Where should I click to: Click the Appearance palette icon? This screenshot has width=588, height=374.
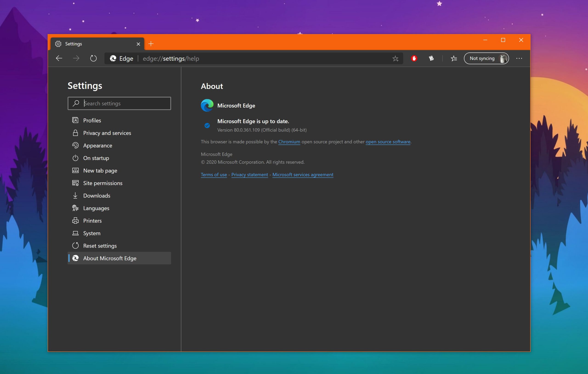coord(75,145)
